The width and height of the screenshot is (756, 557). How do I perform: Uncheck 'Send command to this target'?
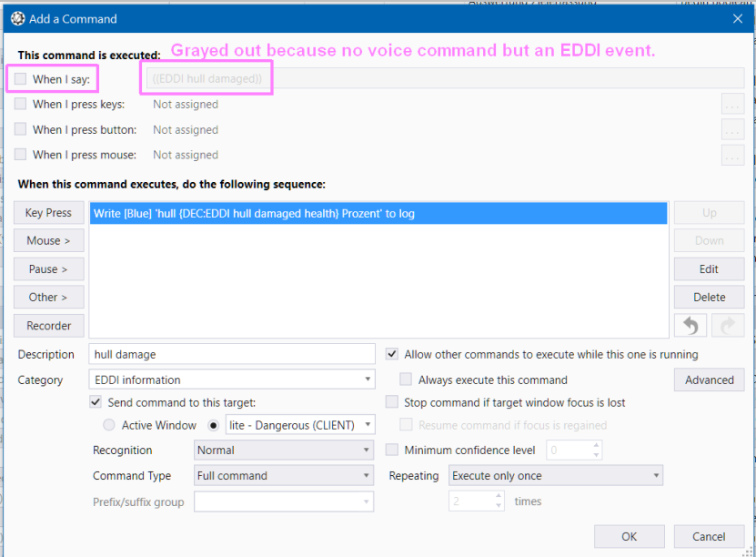(x=96, y=401)
